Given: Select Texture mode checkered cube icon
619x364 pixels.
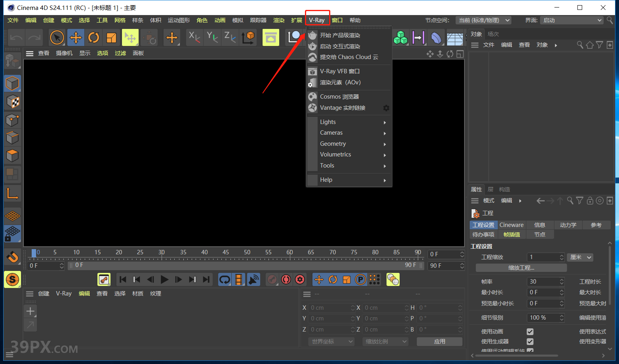Looking at the screenshot, I should click(12, 102).
